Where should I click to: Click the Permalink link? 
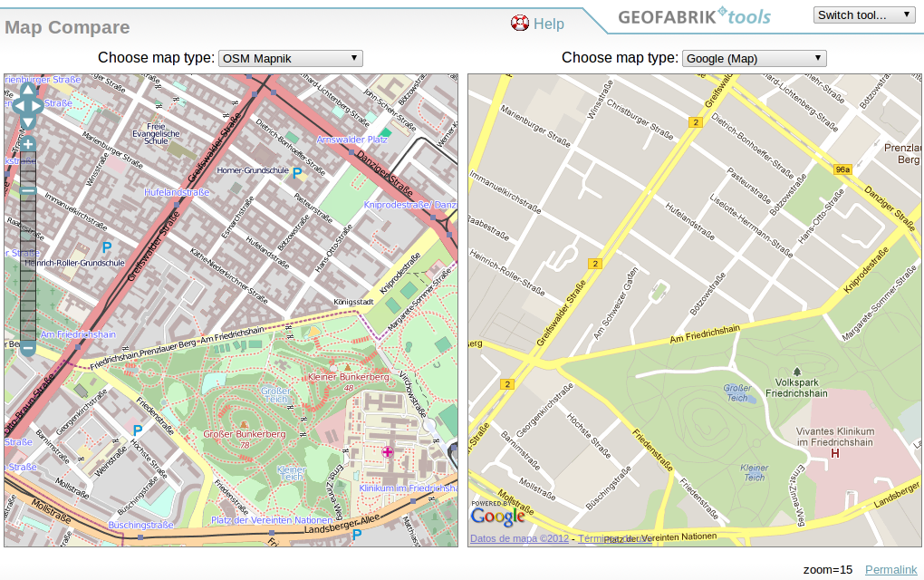890,569
